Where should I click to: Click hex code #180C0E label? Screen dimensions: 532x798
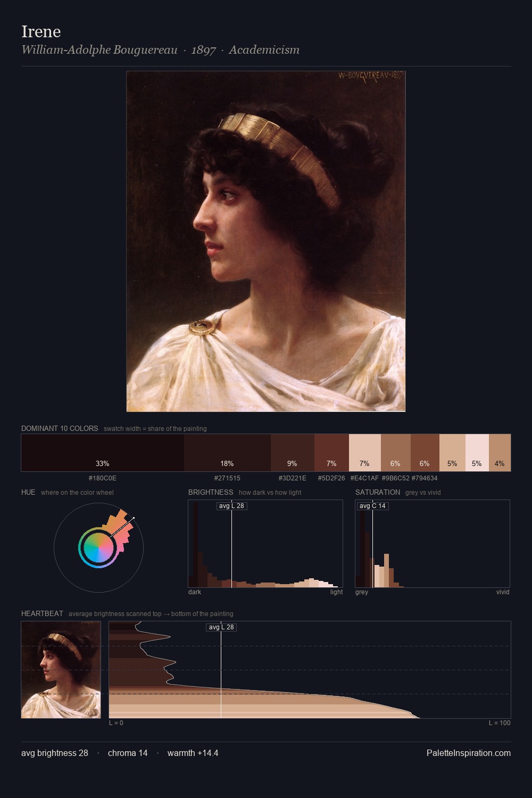click(103, 478)
